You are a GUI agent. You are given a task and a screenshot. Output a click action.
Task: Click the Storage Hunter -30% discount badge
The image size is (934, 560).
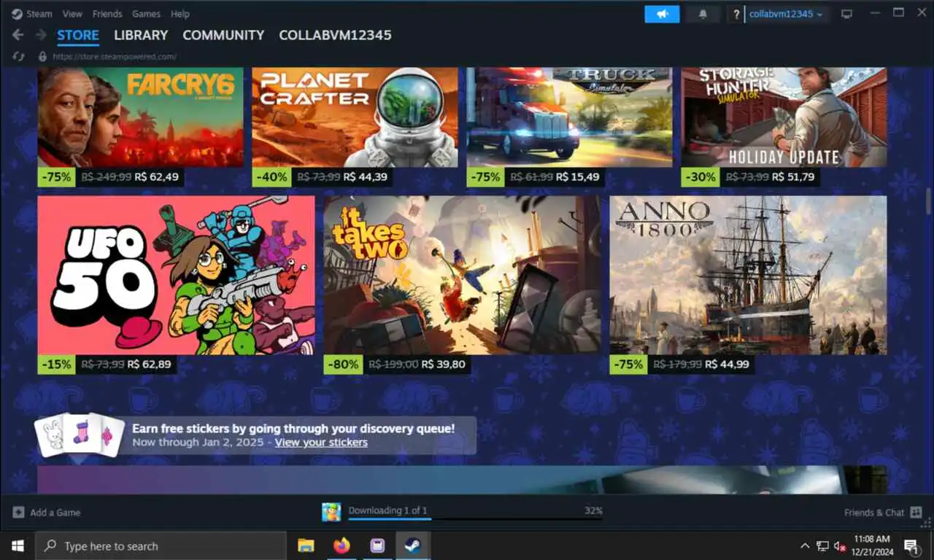point(700,177)
